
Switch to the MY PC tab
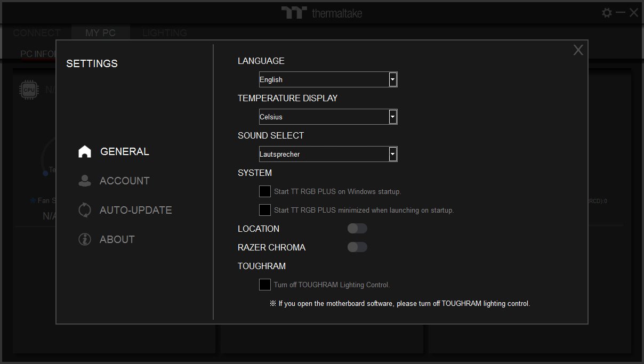point(101,33)
